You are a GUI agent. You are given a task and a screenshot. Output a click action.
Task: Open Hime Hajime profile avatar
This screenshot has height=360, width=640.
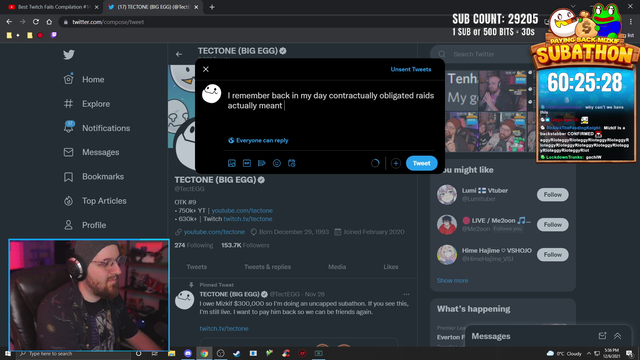(x=447, y=255)
